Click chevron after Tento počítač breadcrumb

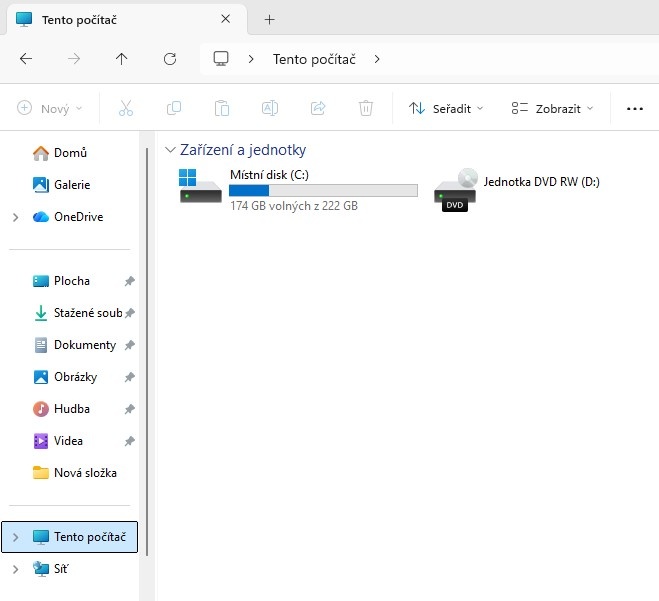377,59
